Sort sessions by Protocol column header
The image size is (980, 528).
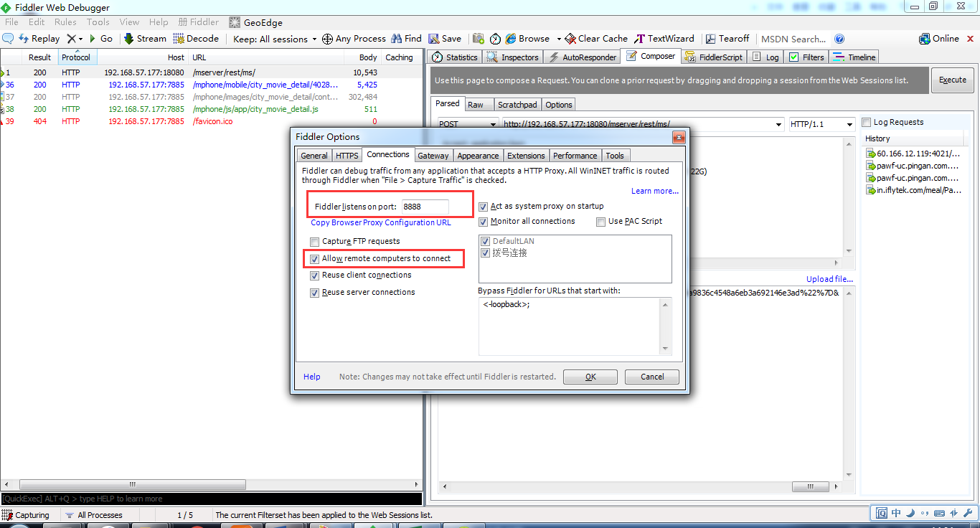click(x=76, y=57)
